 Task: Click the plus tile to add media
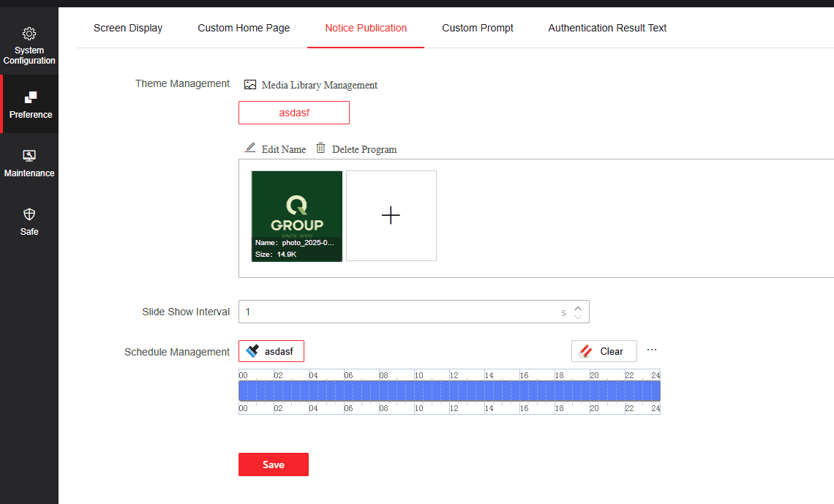391,216
